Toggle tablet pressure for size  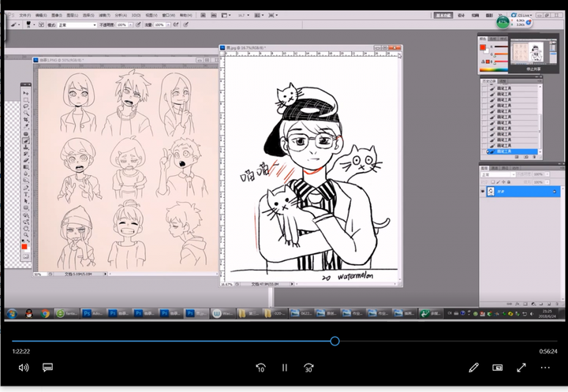(186, 25)
